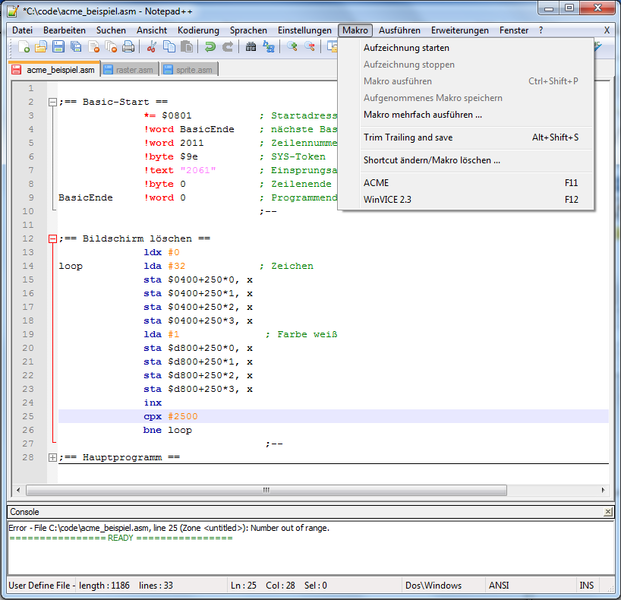Expand the Hauptprogramm folded block
This screenshot has height=600, width=621.
point(52,457)
